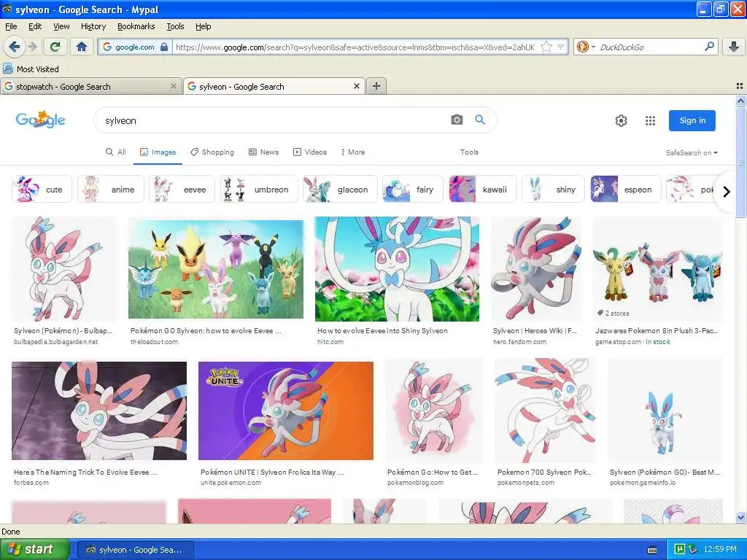Click the sylveon Mypal taskbar button
This screenshot has width=747, height=560.
click(135, 550)
